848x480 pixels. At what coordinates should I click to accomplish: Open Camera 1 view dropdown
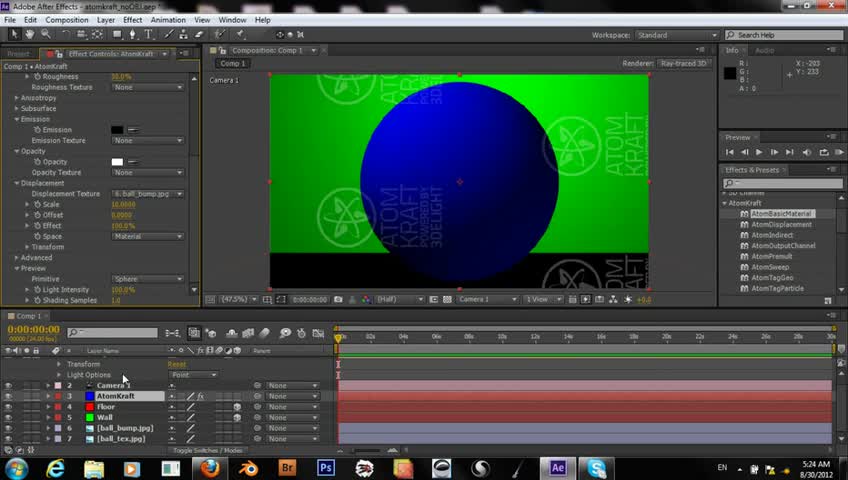487,299
